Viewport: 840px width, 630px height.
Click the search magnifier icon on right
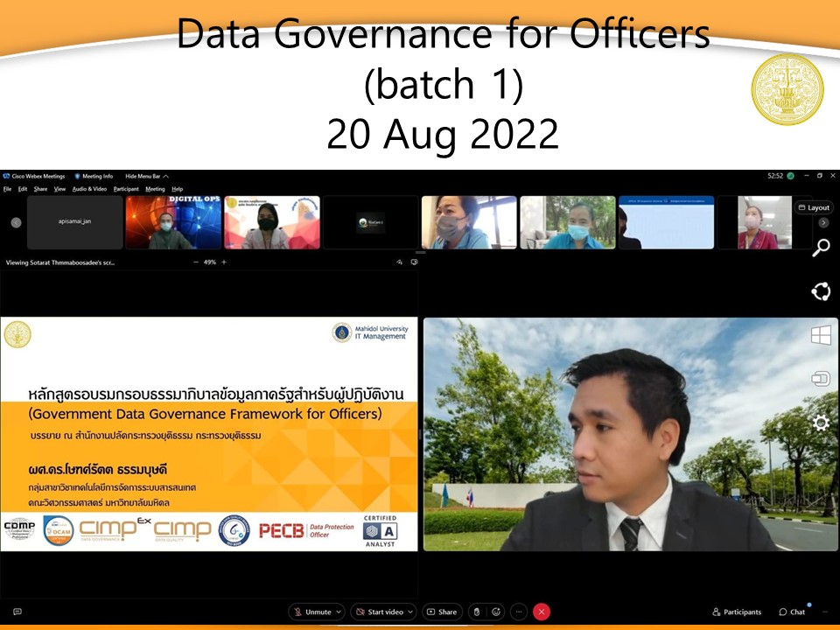point(821,248)
